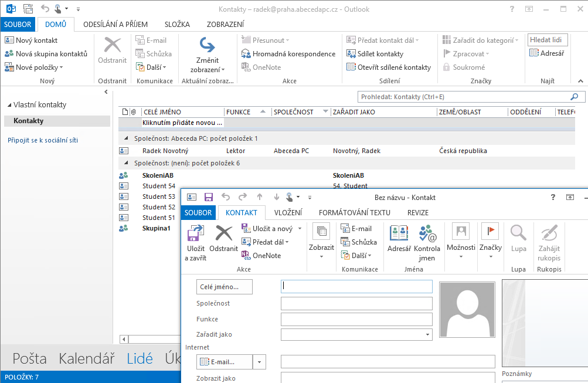Click the Hledat lidi search box

coord(548,40)
